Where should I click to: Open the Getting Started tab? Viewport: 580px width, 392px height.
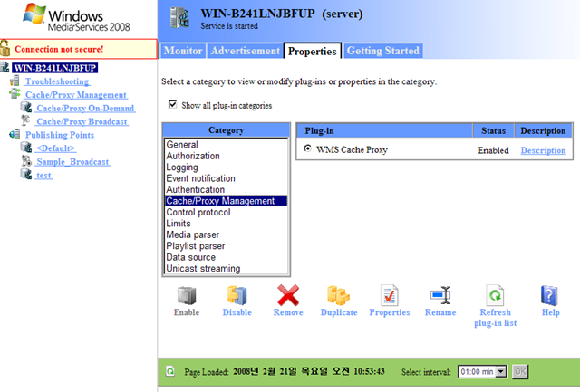click(x=383, y=51)
